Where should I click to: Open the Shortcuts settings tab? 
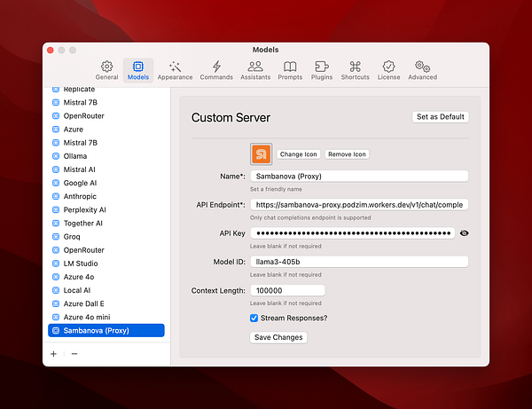click(355, 70)
